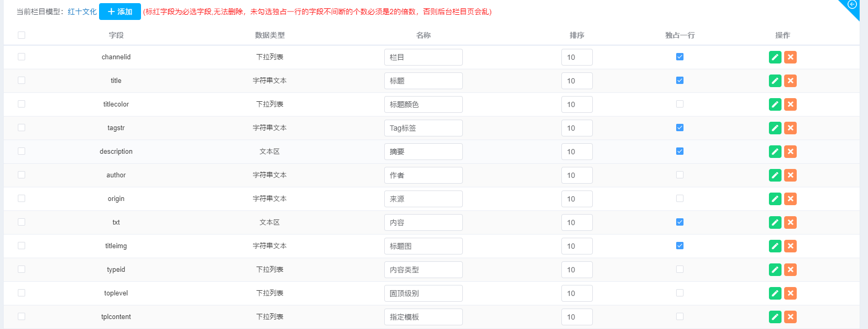Edit the origin field
This screenshot has width=868, height=329.
click(775, 199)
